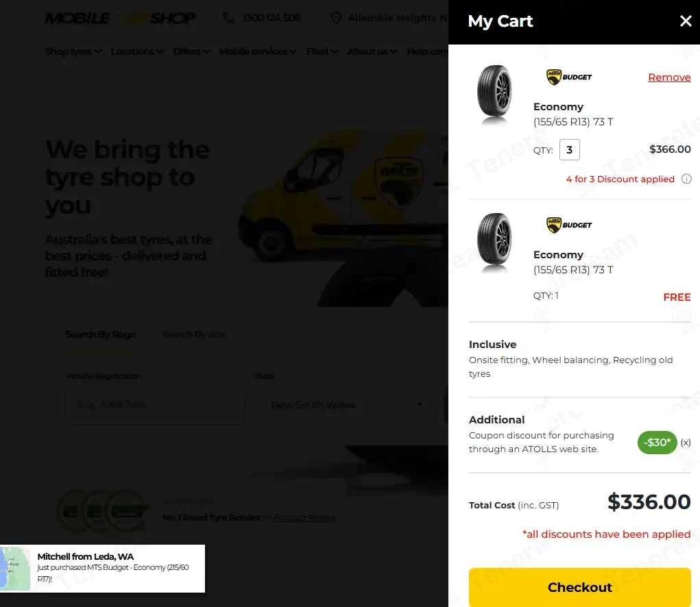Click the MTS Budget logo on first item
Screen dimensions: 700x607
coord(569,77)
